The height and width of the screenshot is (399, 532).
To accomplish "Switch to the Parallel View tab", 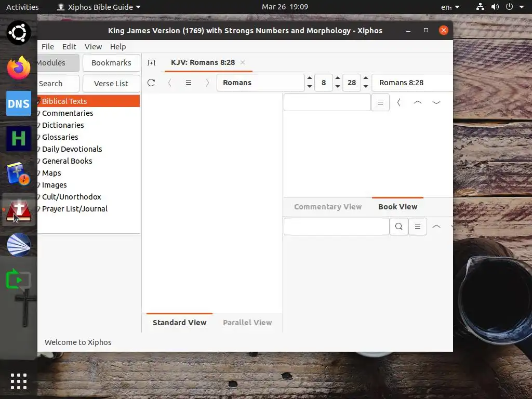I will point(247,322).
